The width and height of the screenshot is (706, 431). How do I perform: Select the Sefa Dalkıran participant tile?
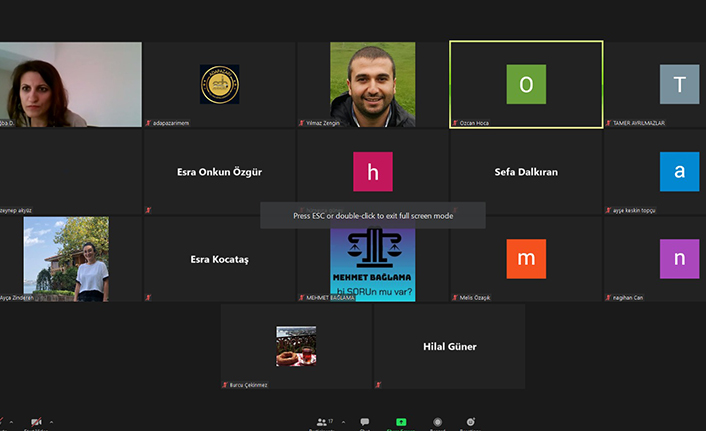[526, 172]
